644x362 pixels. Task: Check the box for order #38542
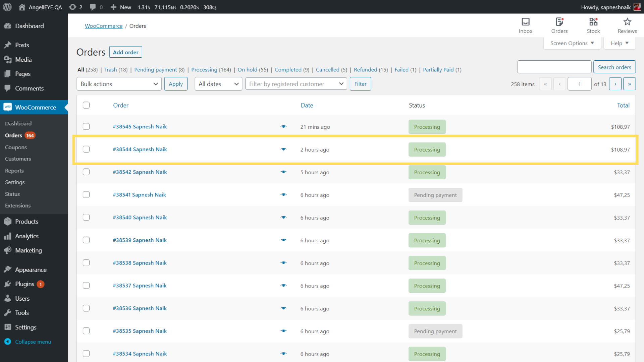(x=86, y=172)
